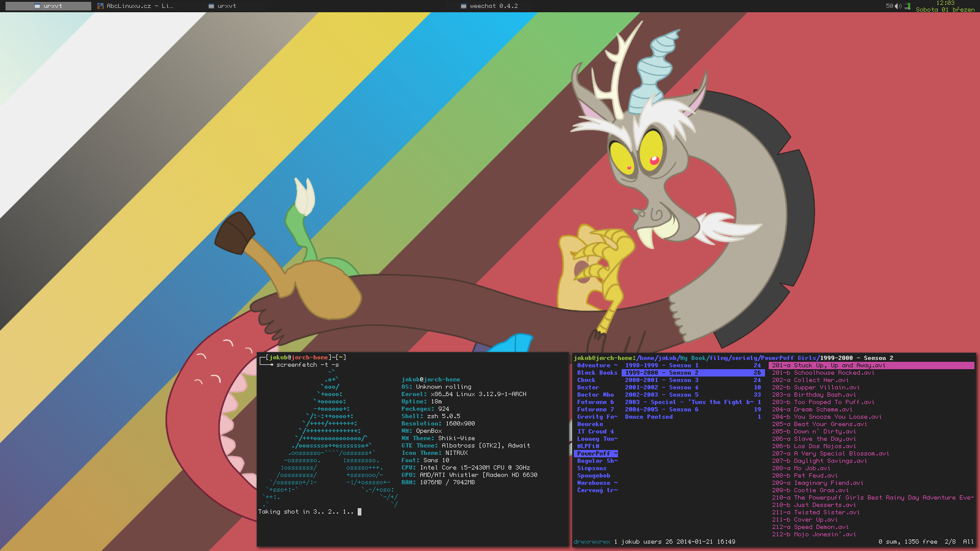This screenshot has height=551, width=980.
Task: Open the 2001-2002 Season 4 directory
Action: (x=693, y=388)
